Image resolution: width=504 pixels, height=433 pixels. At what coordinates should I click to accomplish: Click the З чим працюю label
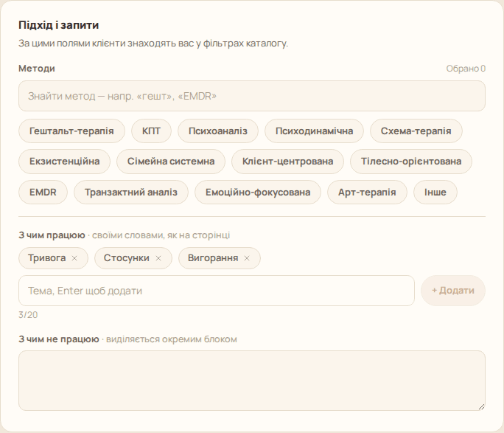(52, 235)
